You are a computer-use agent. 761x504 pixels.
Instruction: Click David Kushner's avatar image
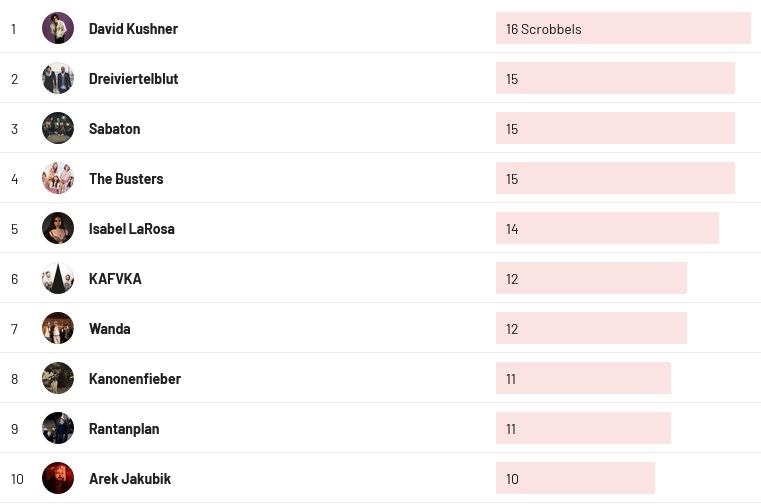58,28
